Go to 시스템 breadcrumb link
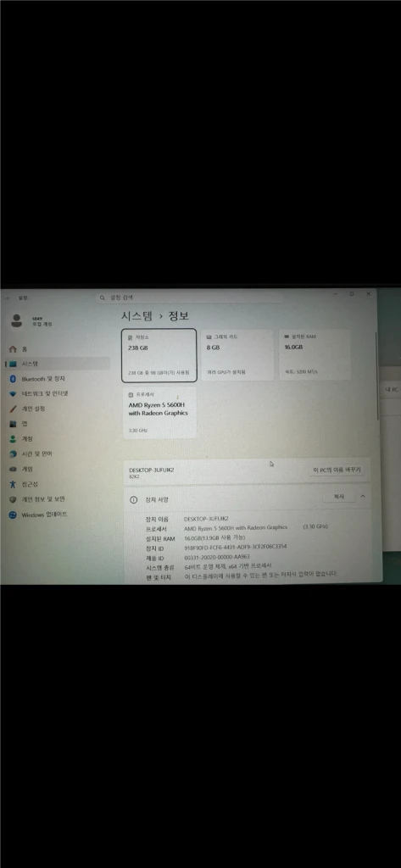This screenshot has height=868, width=401. pos(136,316)
